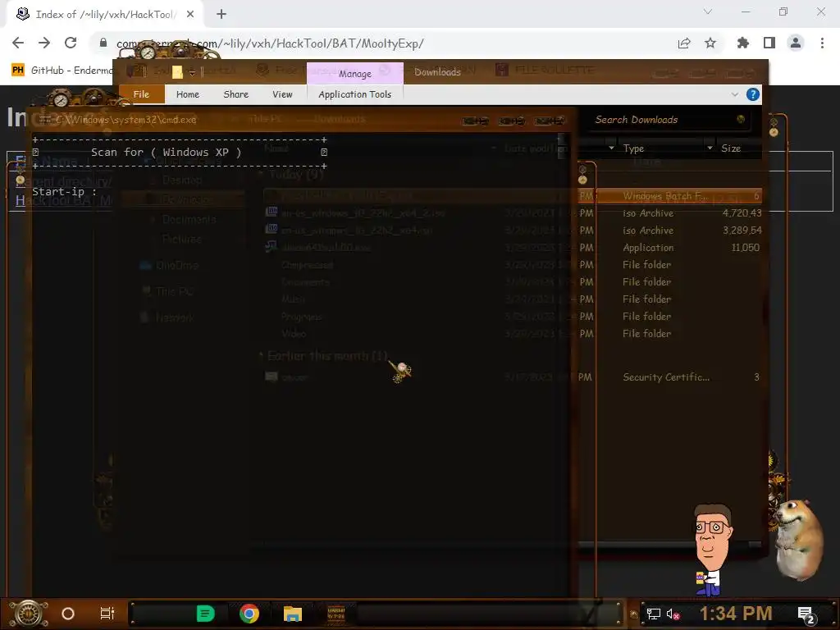
Task: Click the muted volume tray icon
Action: 673,614
